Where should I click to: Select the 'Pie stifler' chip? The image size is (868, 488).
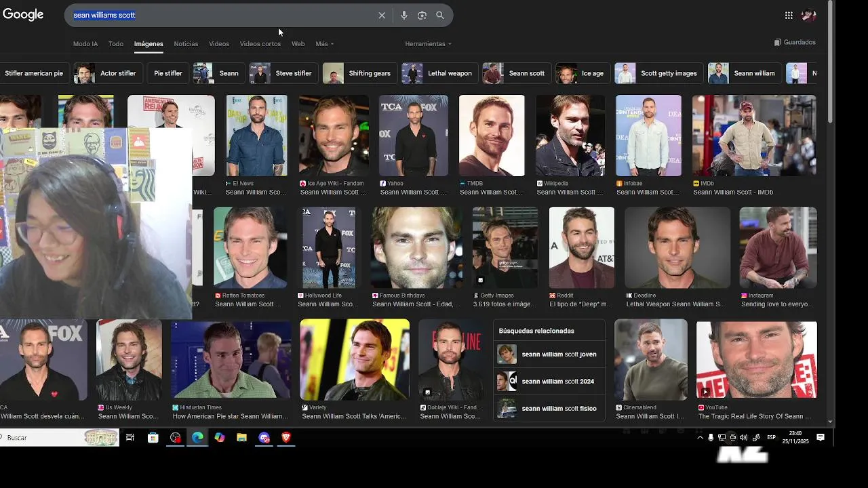click(168, 73)
